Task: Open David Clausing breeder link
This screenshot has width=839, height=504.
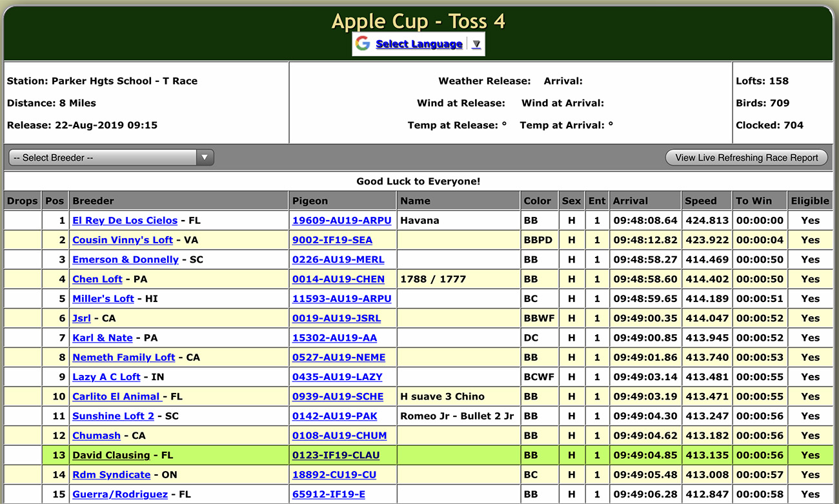Action: 111,455
